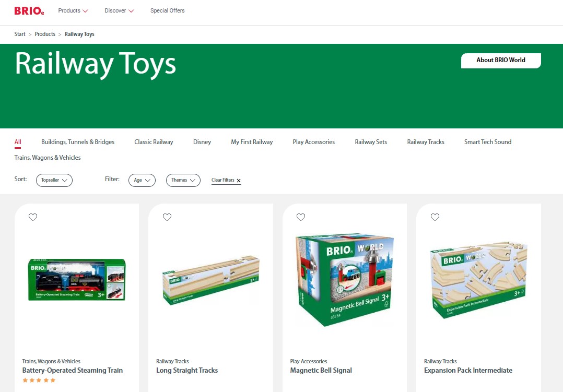
Task: Switch to Buildings, Tunnels & Bridges tab
Action: coord(77,142)
